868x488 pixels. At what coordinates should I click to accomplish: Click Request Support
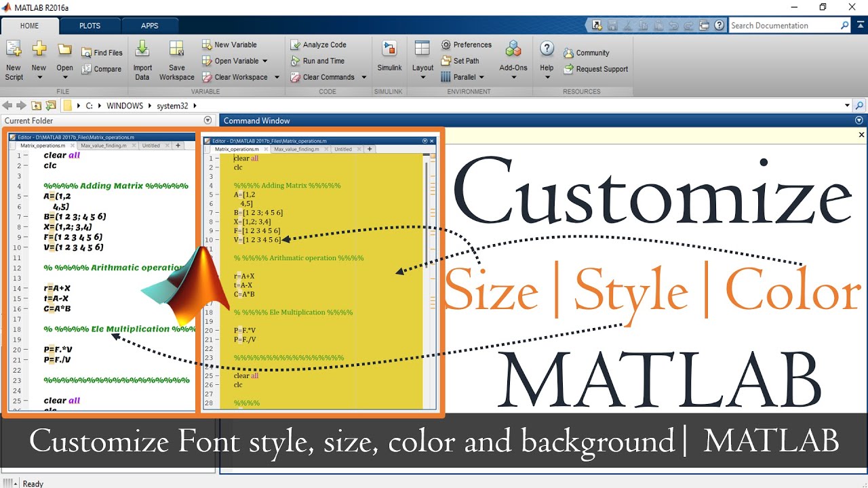(596, 69)
